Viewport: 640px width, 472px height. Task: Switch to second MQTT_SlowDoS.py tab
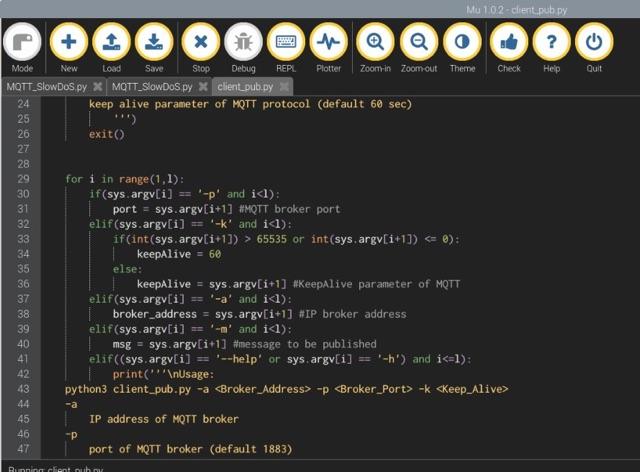(x=152, y=87)
